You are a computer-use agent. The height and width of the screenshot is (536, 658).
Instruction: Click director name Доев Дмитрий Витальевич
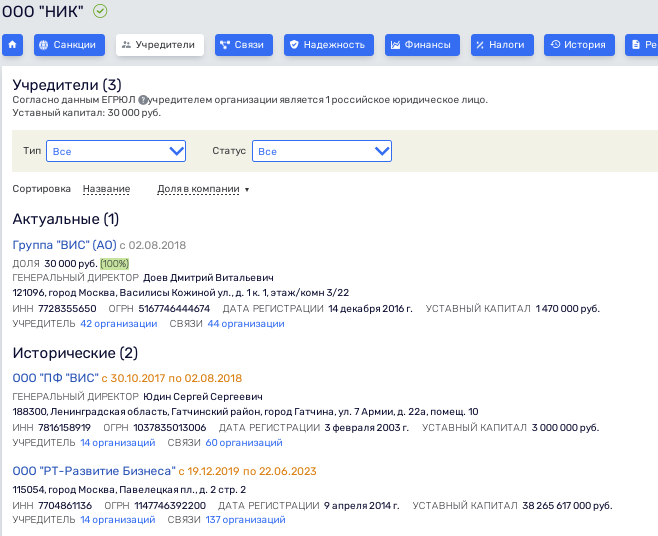click(x=209, y=278)
